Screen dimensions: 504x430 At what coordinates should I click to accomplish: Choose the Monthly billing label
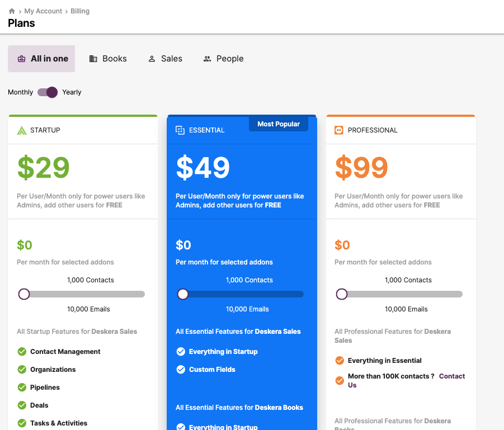coord(21,92)
